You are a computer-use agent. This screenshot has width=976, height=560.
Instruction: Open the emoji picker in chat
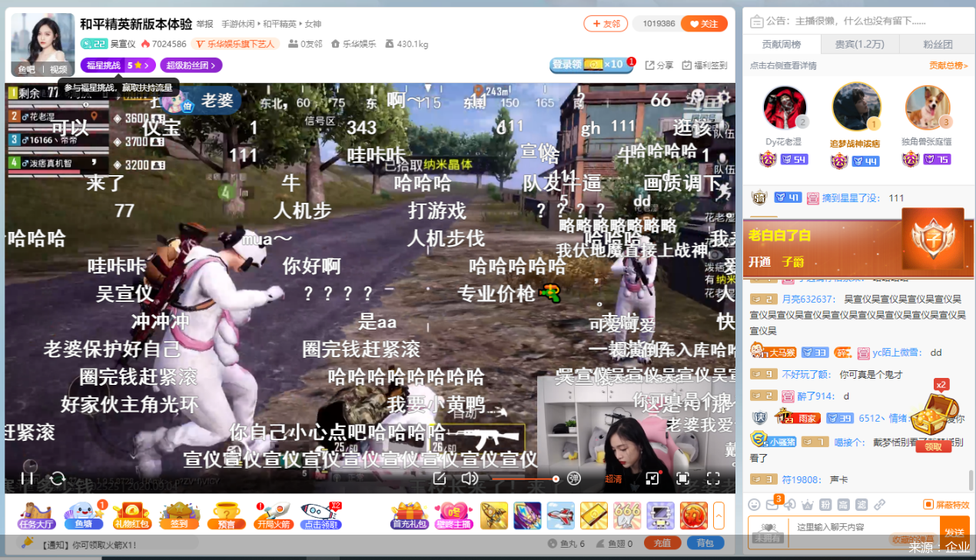[755, 505]
